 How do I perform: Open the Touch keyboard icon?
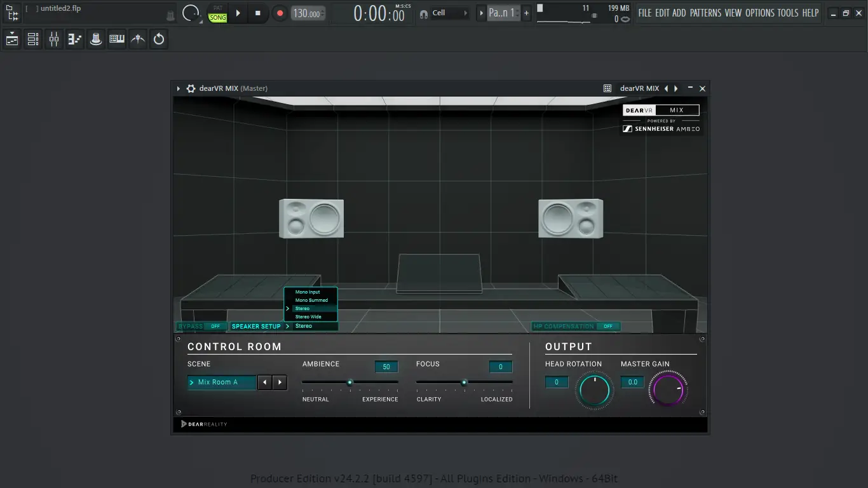[x=117, y=39]
